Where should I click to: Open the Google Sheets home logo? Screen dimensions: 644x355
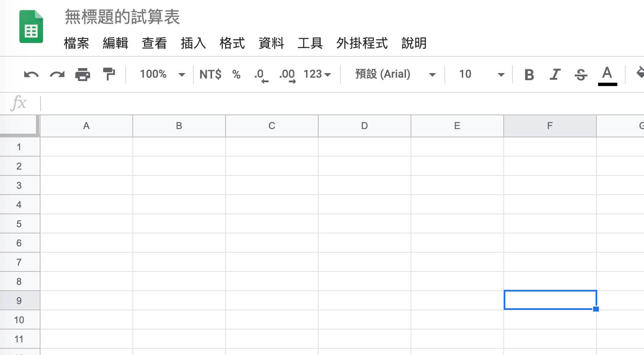coord(31,27)
